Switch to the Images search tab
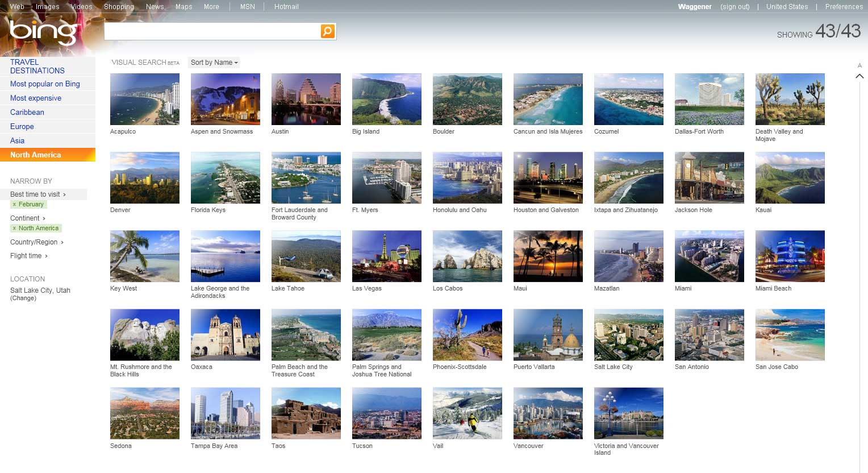 click(x=47, y=6)
